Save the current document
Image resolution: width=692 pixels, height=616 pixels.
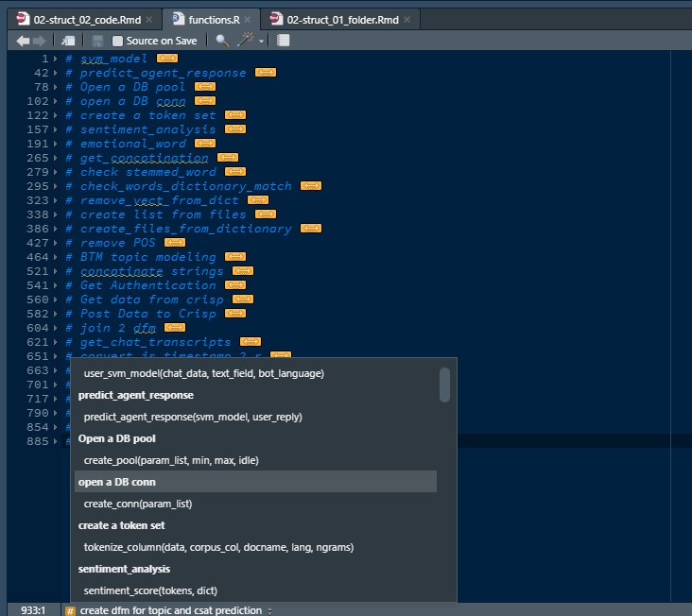pos(97,41)
